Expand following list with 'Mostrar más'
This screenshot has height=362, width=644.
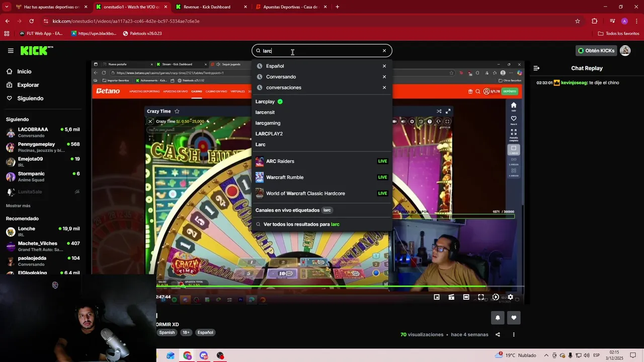18,206
